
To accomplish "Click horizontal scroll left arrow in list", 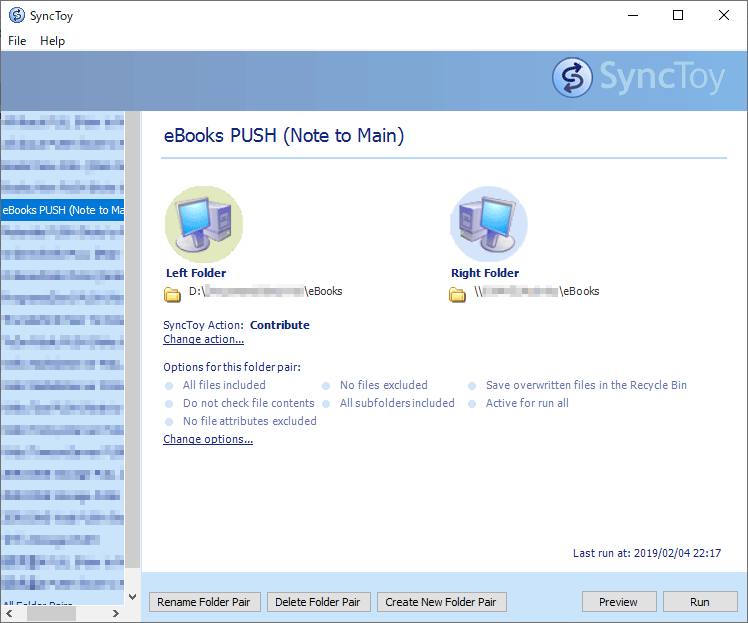I will pyautogui.click(x=10, y=613).
